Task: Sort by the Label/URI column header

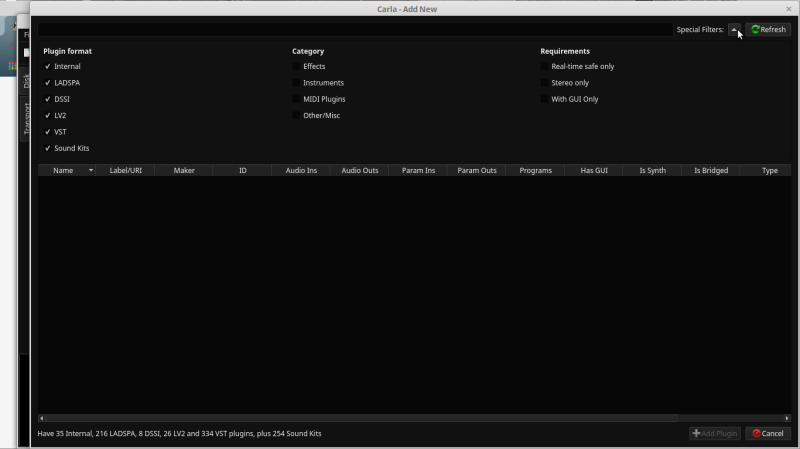Action: 126,170
